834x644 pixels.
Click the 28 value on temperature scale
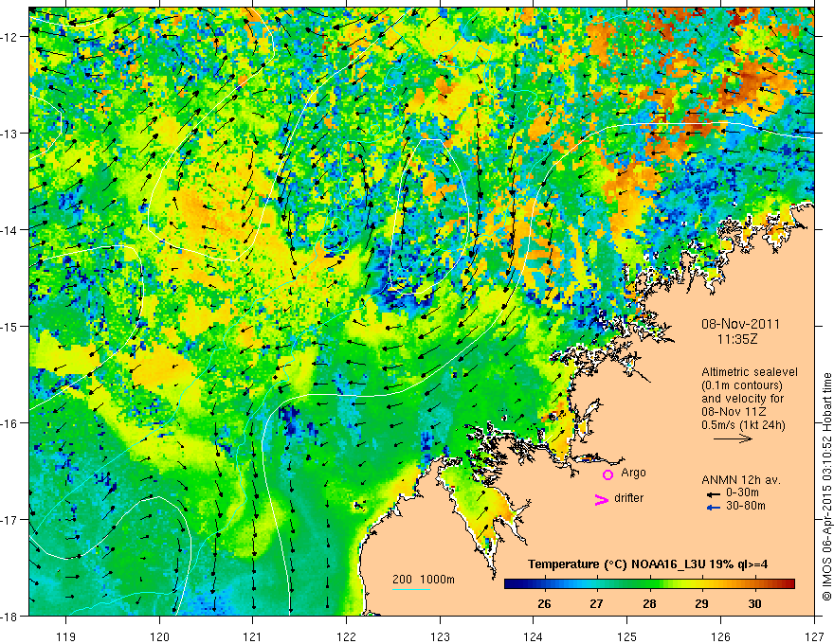coord(649,603)
